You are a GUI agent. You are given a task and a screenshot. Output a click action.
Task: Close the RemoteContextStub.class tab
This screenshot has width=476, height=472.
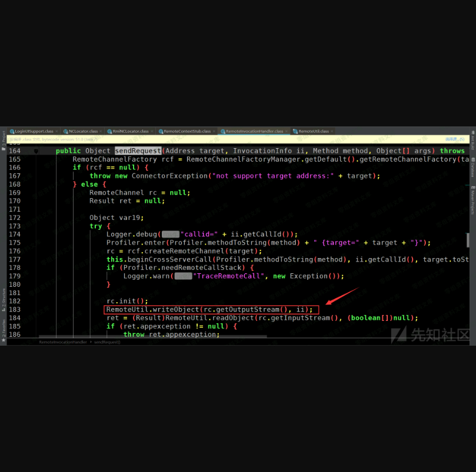(x=214, y=131)
